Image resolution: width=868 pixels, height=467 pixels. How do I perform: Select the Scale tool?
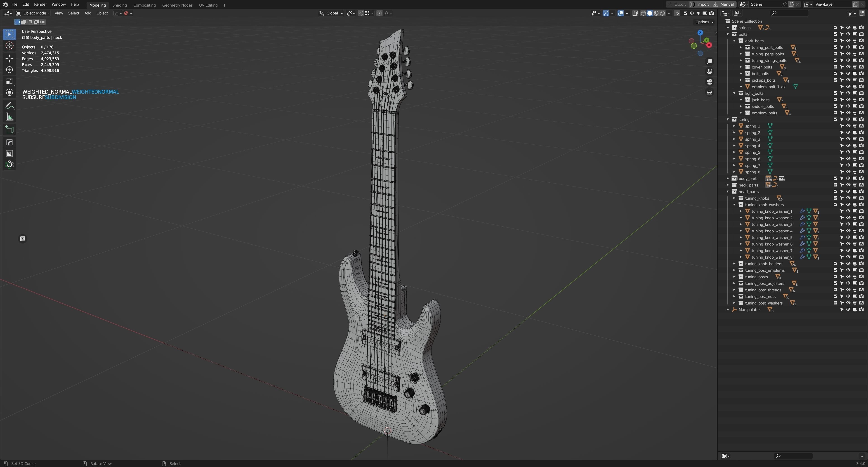(x=9, y=81)
